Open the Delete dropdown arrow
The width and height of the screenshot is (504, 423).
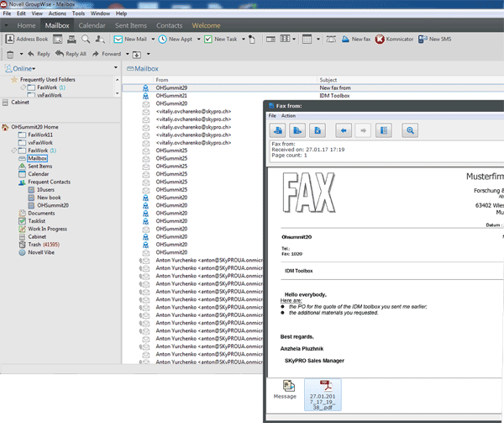click(x=21, y=54)
